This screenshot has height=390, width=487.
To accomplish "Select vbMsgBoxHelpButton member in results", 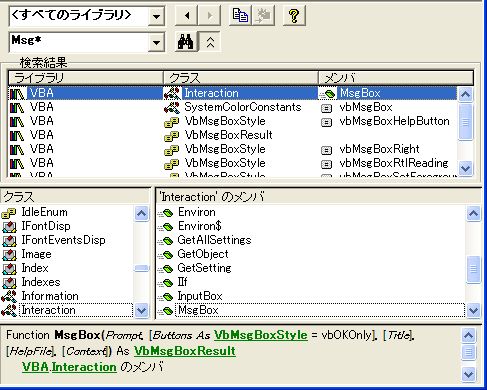I will 394,121.
